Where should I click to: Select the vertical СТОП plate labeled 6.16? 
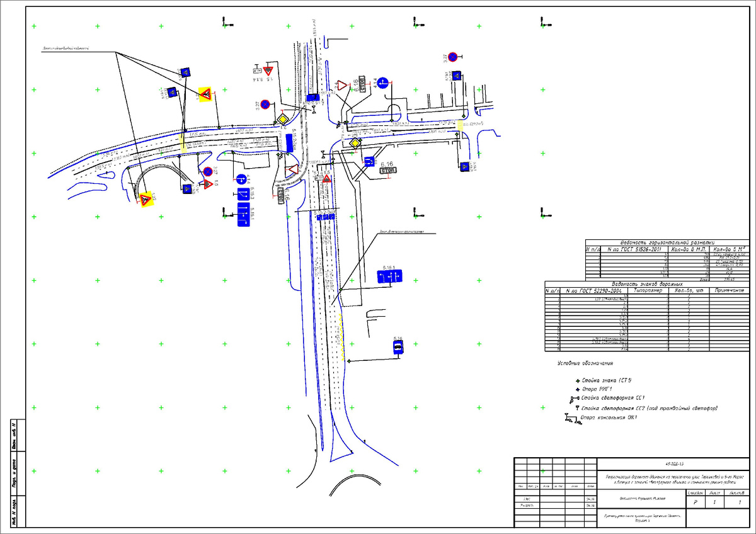tap(282, 196)
